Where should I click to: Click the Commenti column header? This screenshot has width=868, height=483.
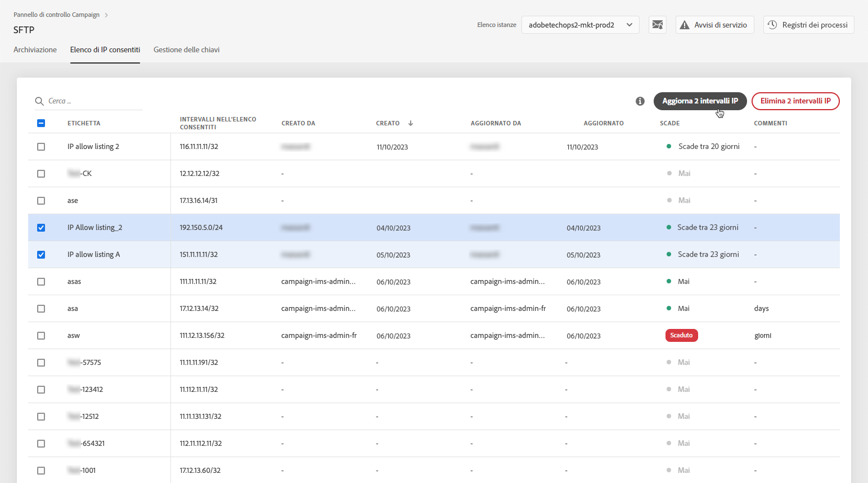771,123
